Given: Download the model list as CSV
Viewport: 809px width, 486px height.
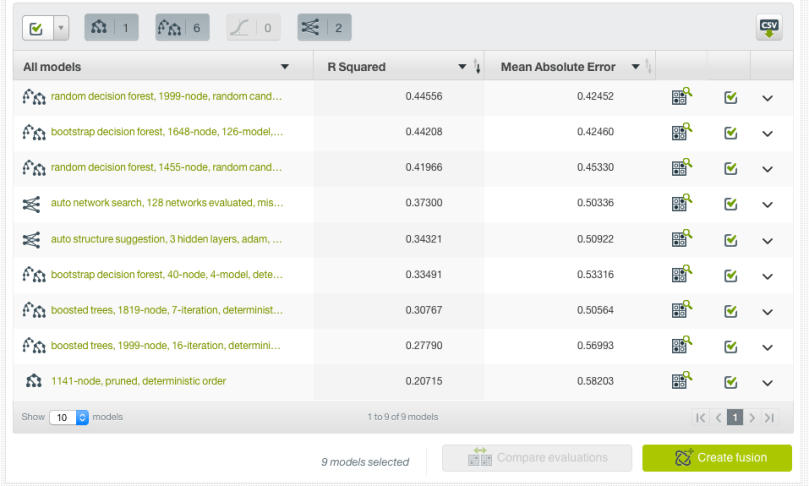Looking at the screenshot, I should coord(768,28).
